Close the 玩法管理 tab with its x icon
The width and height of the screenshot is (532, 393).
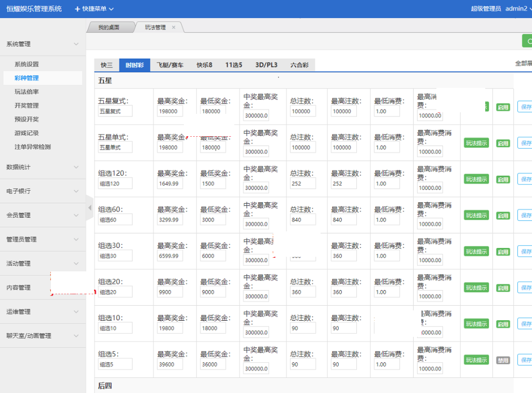point(174,28)
